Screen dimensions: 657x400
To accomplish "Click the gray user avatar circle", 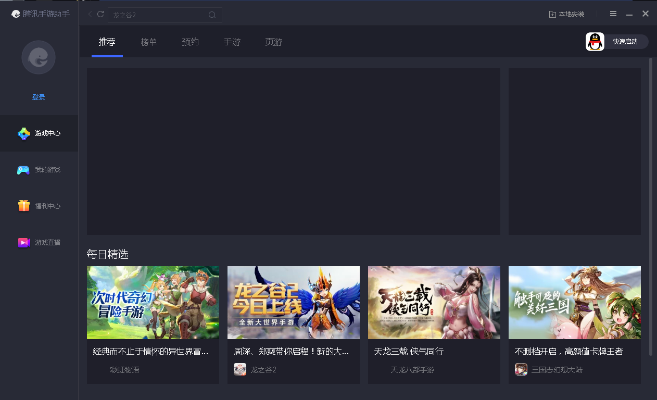I will coord(39,57).
